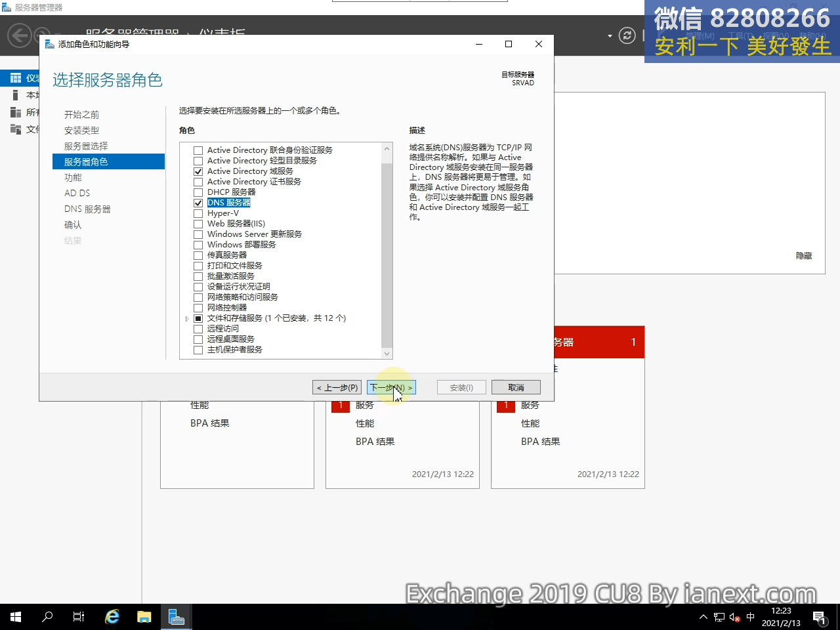Screen dimensions: 840x630
Task: Click 上一步(P) button
Action: click(x=337, y=387)
